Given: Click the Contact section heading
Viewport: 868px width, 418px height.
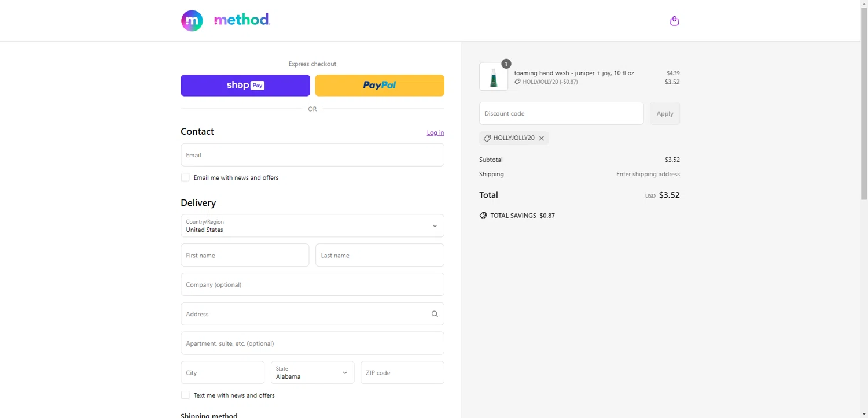Looking at the screenshot, I should pos(197,131).
